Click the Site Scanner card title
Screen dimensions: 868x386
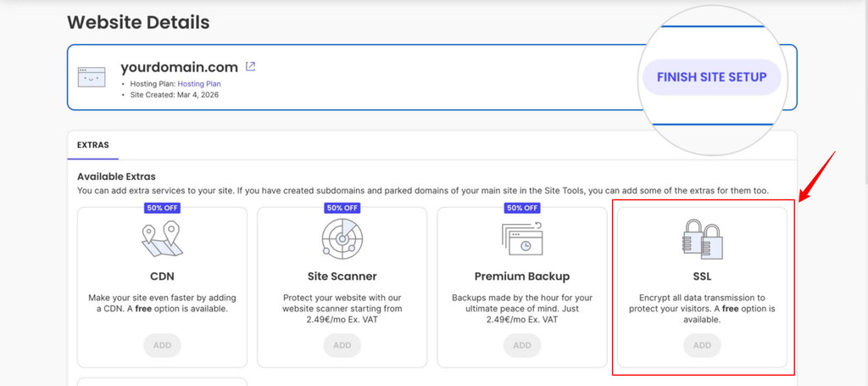pyautogui.click(x=342, y=276)
